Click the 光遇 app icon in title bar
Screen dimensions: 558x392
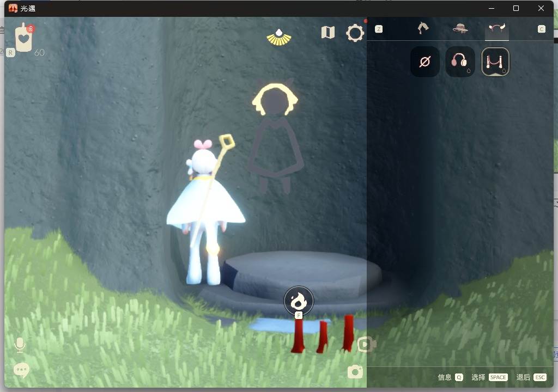(x=13, y=8)
